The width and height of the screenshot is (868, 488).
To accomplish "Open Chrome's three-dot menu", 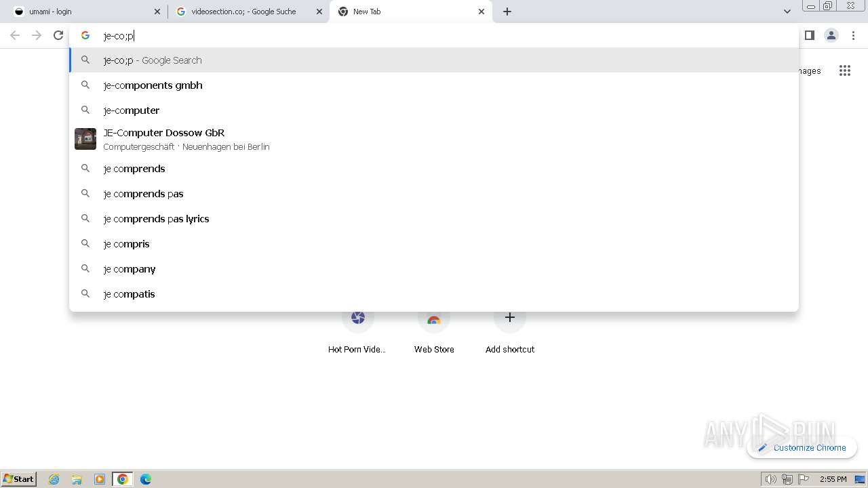I will click(x=853, y=35).
